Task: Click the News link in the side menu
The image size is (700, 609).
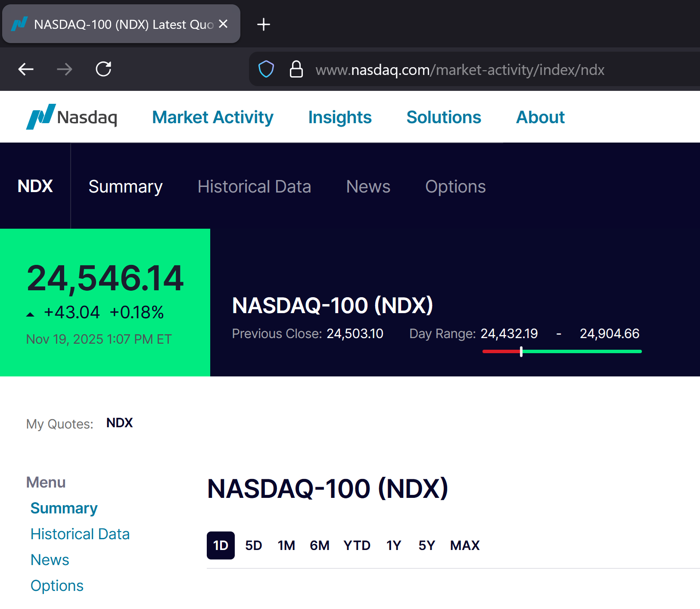Action: (x=50, y=560)
